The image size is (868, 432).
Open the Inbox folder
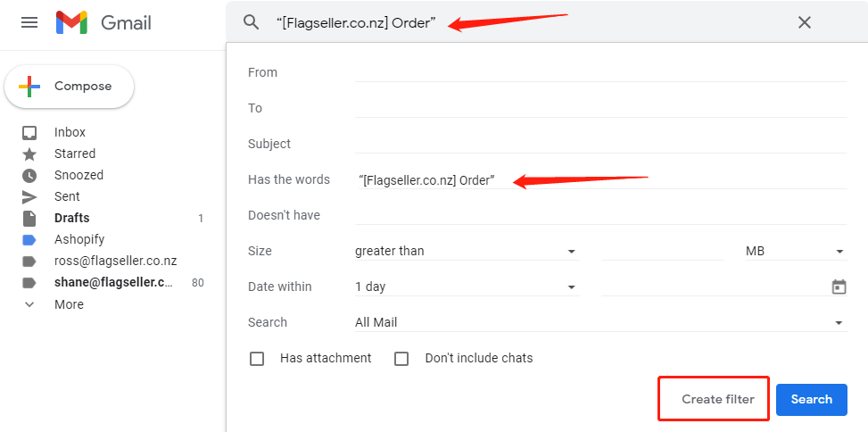70,132
